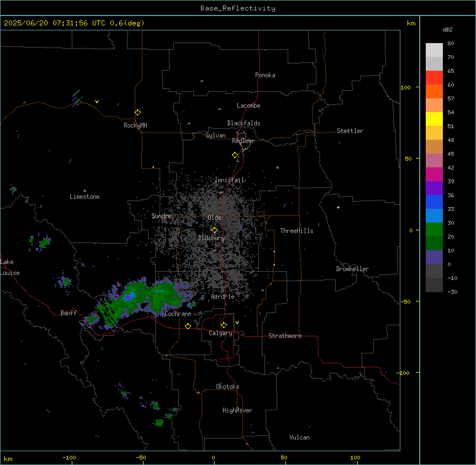Pick the bright green 20-30 dBZ swatch
Viewport: 476px width, 465px height.
[x=434, y=230]
